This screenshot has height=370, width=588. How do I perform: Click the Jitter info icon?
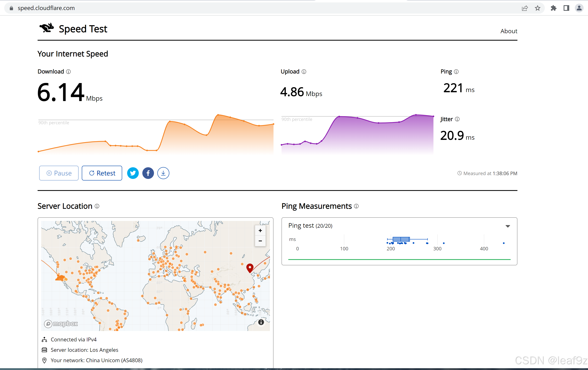[x=457, y=119]
